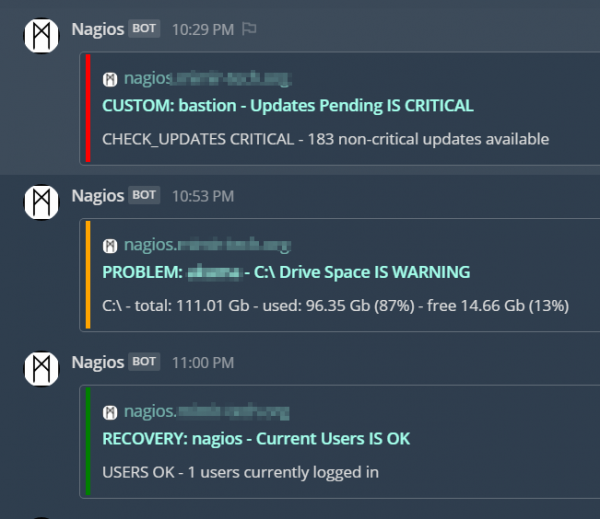Click the USERS OK logged in message text

tap(240, 472)
